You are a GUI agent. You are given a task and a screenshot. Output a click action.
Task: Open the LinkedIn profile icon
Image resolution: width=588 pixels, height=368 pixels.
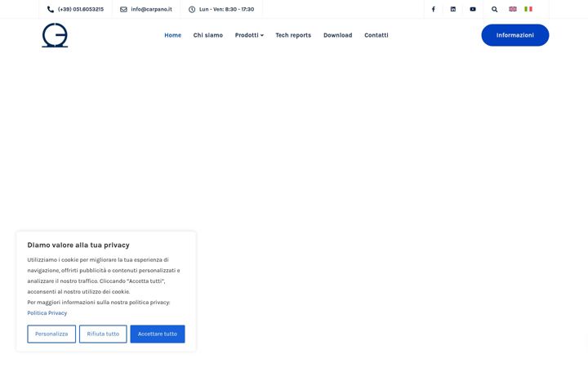(453, 9)
